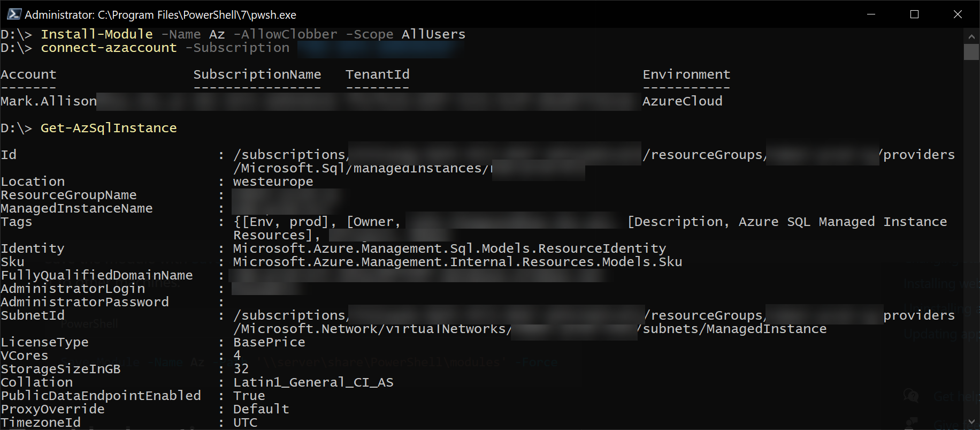
Task: Minimize the pwsh.exe window
Action: [x=871, y=14]
